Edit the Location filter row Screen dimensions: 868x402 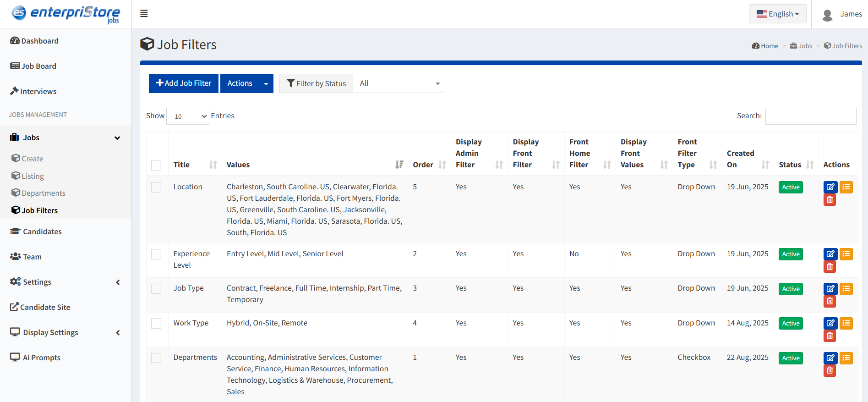pyautogui.click(x=830, y=187)
